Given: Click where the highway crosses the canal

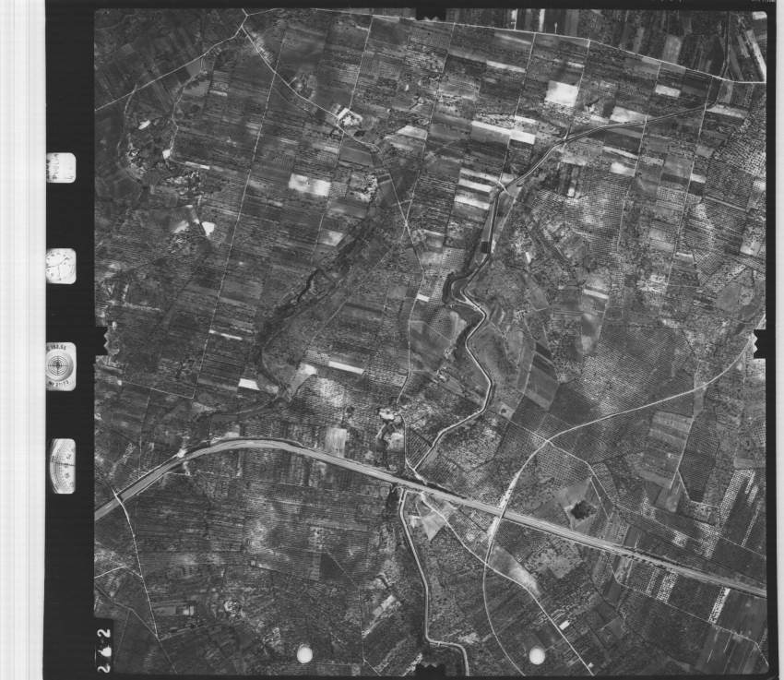Looking at the screenshot, I should (x=403, y=483).
